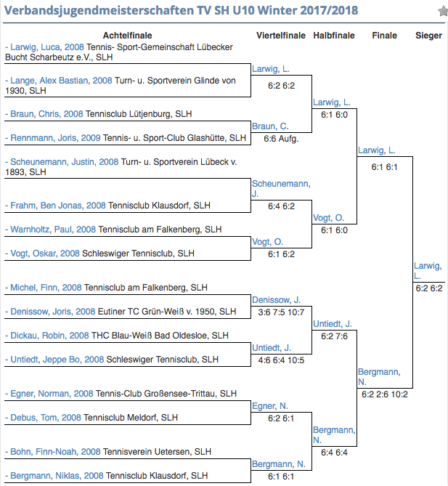Click Frahm, Ben Jonas, 2008 link
The width and height of the screenshot is (448, 486).
(58, 206)
